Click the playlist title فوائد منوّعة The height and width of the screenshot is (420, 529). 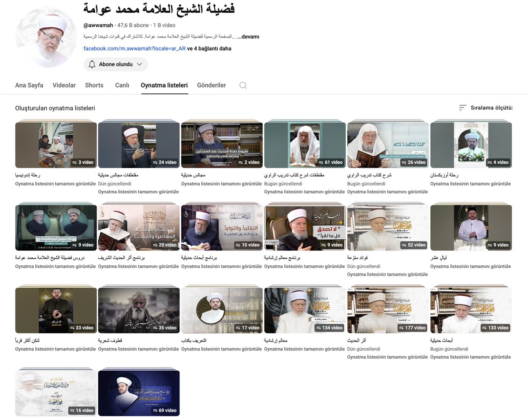[358, 257]
